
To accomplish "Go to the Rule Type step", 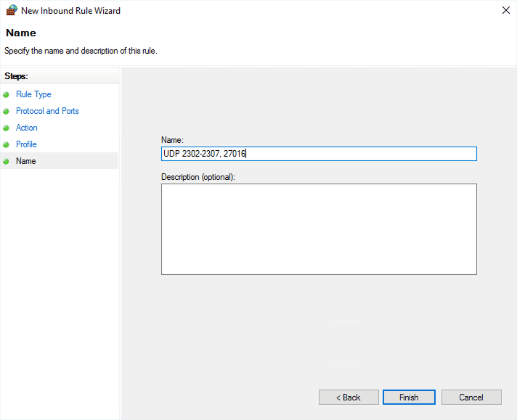I will tap(33, 94).
